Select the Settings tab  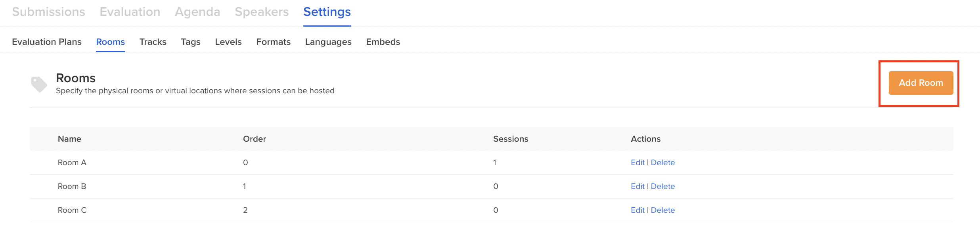tap(327, 12)
